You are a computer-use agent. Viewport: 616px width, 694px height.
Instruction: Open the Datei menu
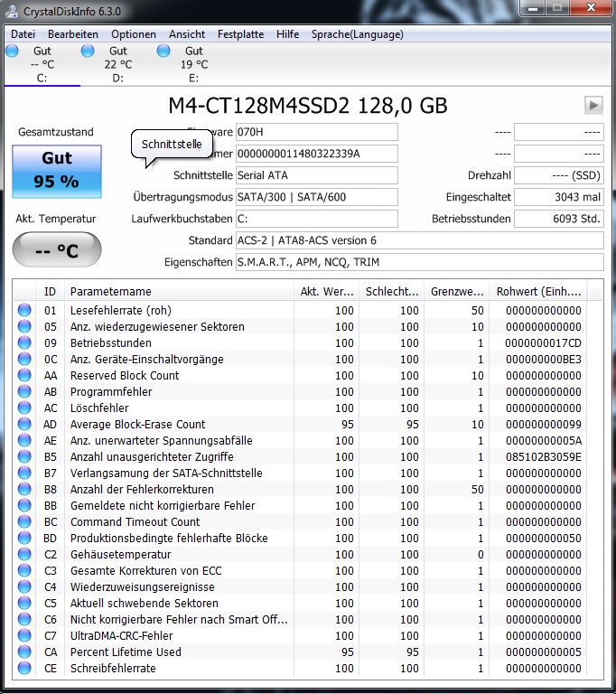click(23, 34)
